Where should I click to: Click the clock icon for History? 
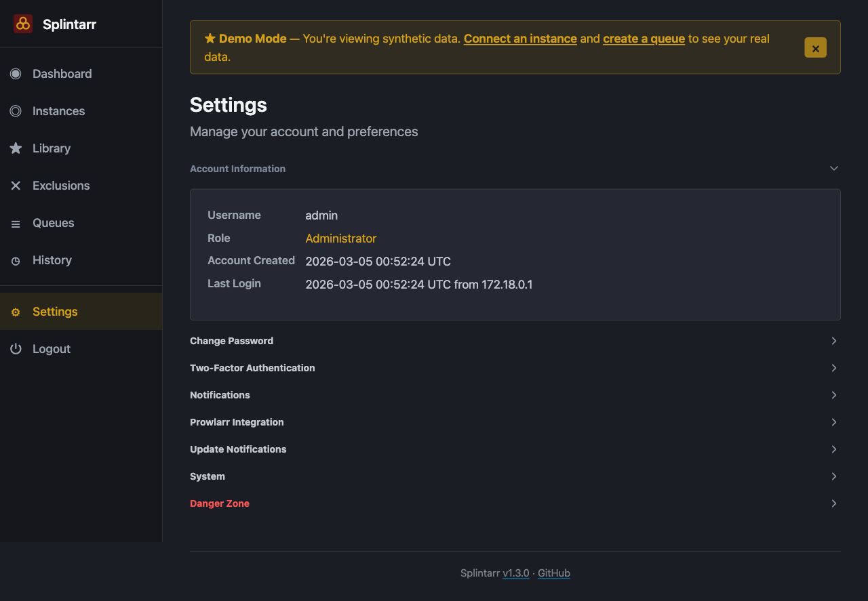16,260
